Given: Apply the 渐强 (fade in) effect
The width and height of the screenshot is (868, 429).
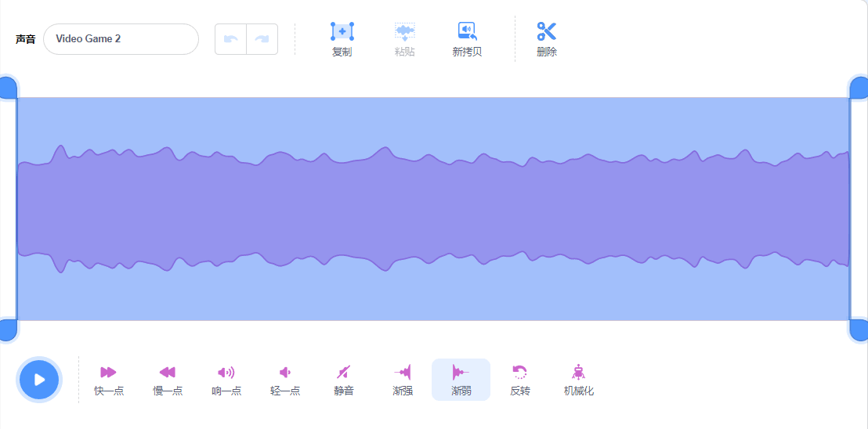Looking at the screenshot, I should 403,372.
